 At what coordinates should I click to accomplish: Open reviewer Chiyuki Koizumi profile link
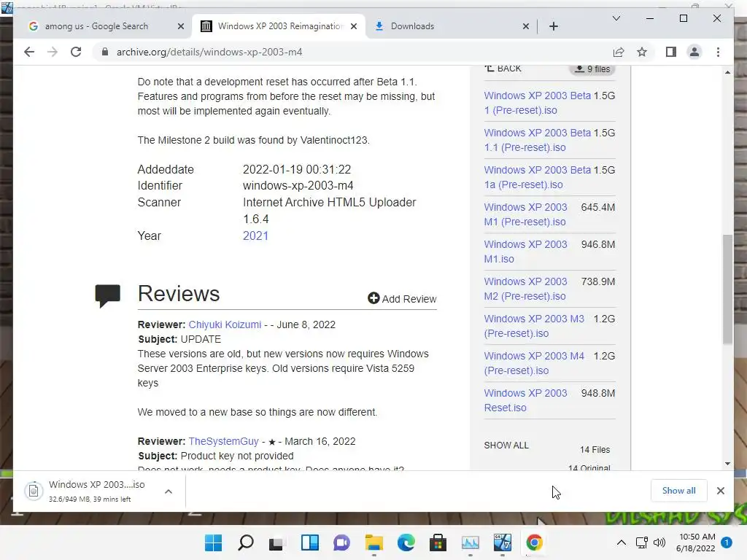pyautogui.click(x=225, y=324)
